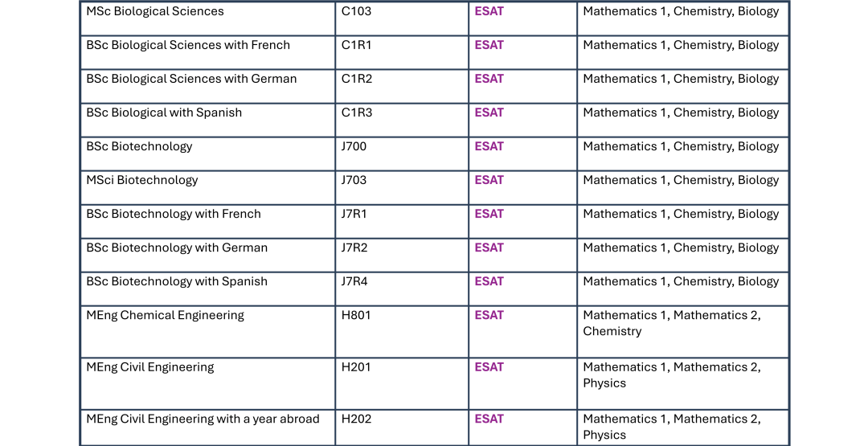The height and width of the screenshot is (446, 868).
Task: Select the H801 course code cell
Action: 356,316
